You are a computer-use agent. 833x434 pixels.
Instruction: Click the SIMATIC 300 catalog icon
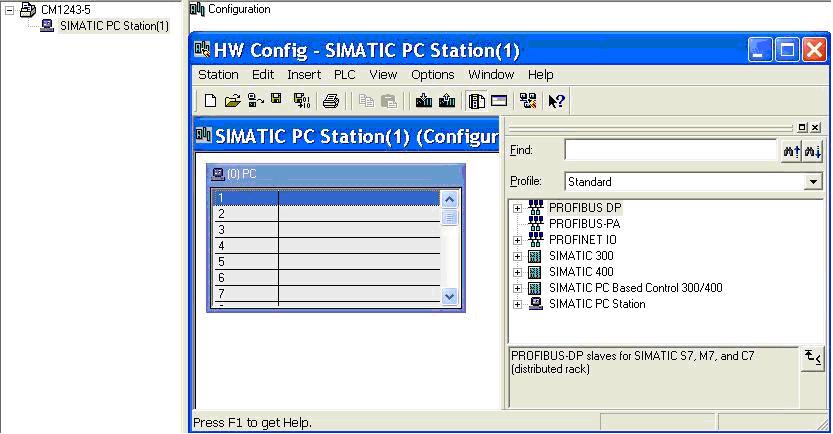[x=535, y=256]
